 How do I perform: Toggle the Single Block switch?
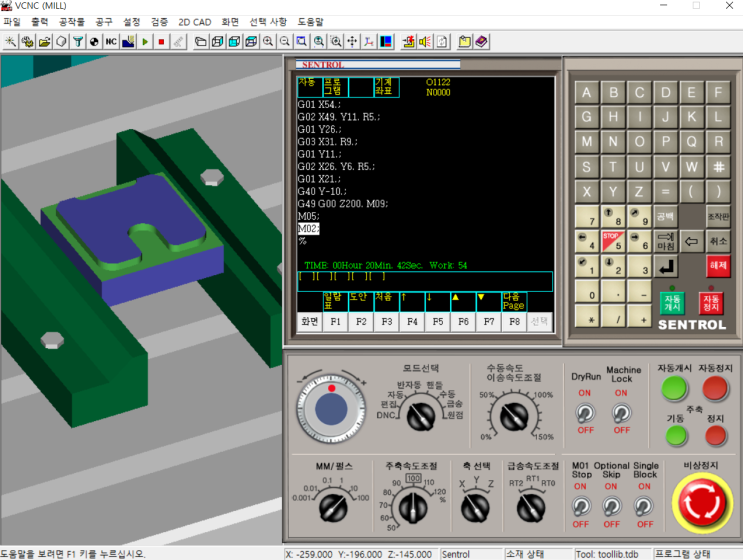click(x=645, y=507)
